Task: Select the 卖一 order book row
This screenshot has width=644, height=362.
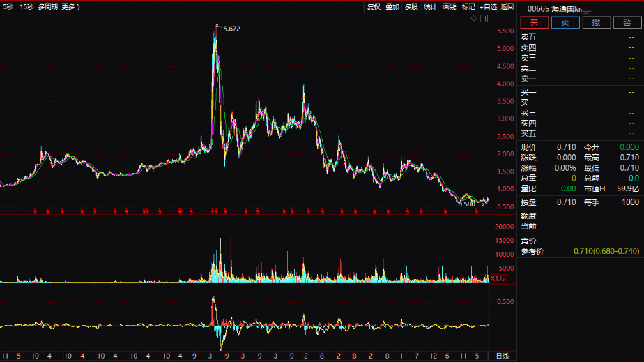Action: point(580,79)
